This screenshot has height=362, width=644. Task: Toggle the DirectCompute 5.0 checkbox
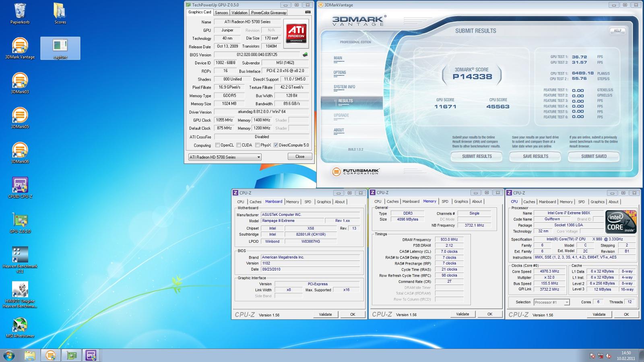[x=276, y=145]
